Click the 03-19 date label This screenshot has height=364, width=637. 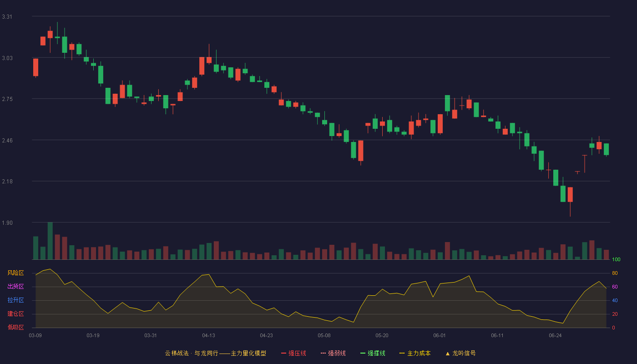[93, 335]
